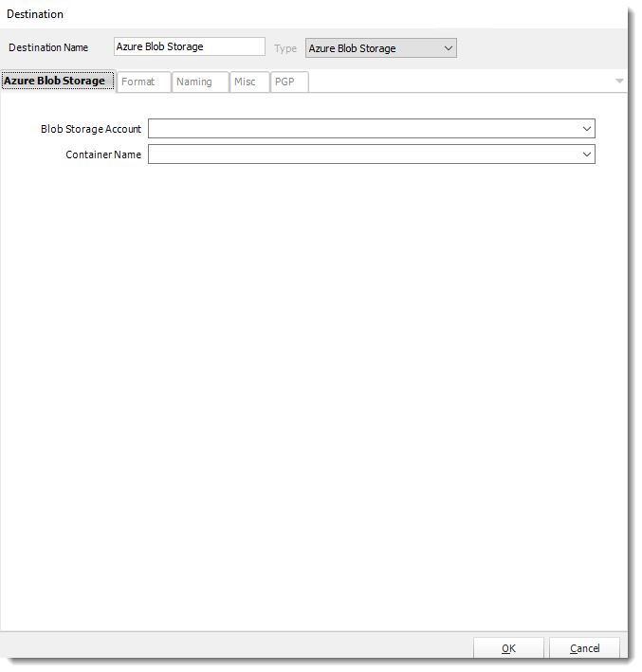The height and width of the screenshot is (672, 642).
Task: Click the Destination Name label
Action: 48,47
